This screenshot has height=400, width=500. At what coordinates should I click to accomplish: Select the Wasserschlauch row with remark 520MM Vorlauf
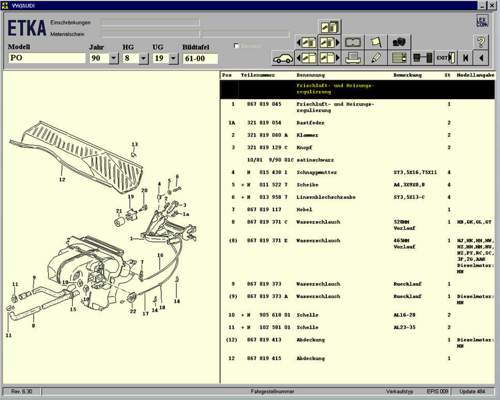[357, 225]
